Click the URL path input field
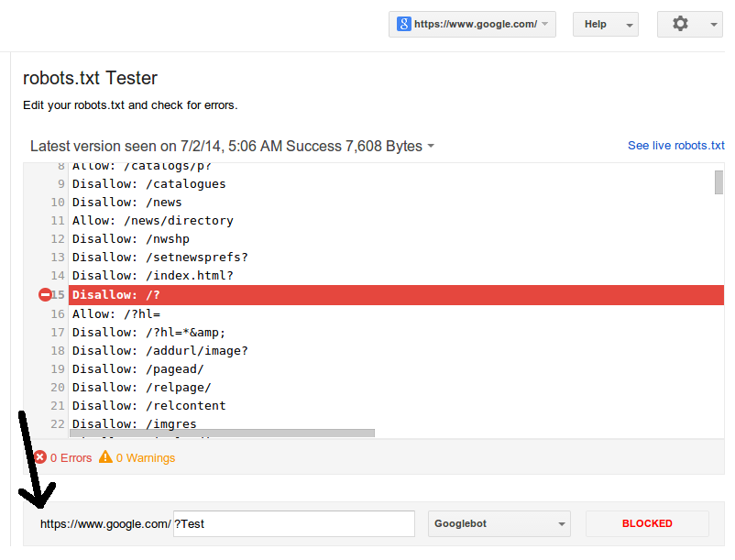Screen dimensions: 735x560 point(294,524)
